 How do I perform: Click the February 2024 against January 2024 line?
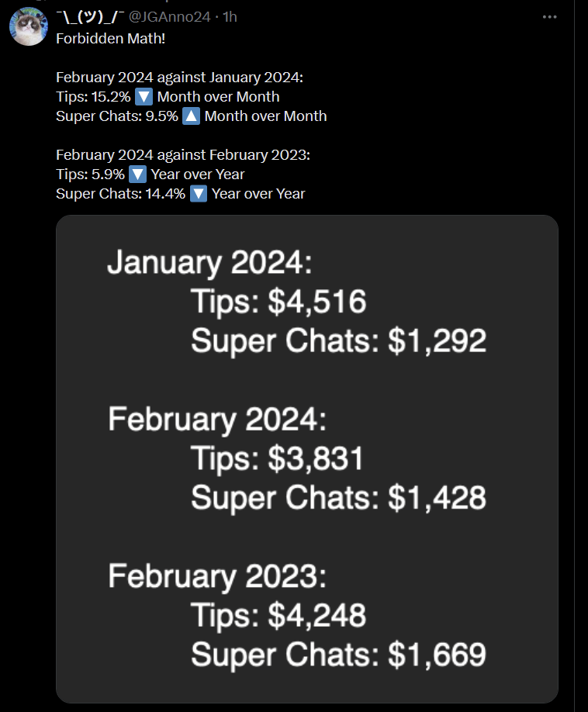[179, 78]
